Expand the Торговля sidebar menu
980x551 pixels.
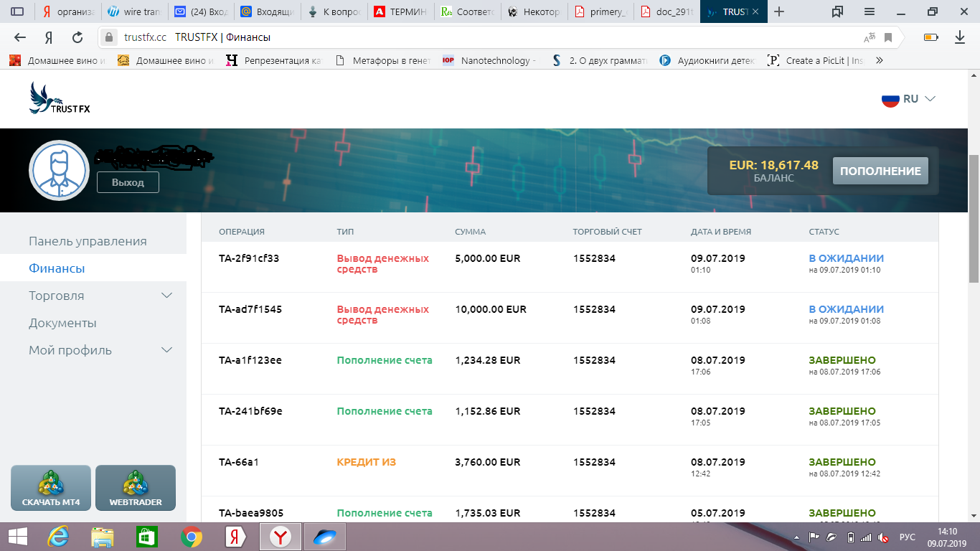pos(166,296)
